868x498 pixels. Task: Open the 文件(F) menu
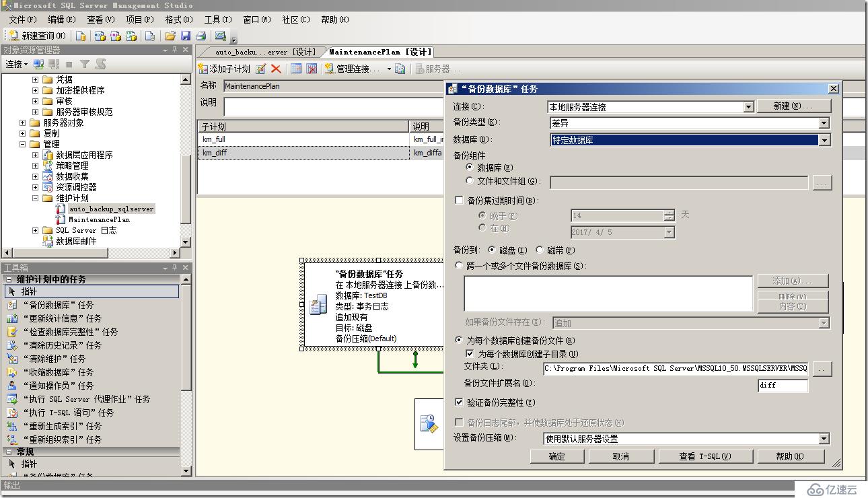point(24,20)
